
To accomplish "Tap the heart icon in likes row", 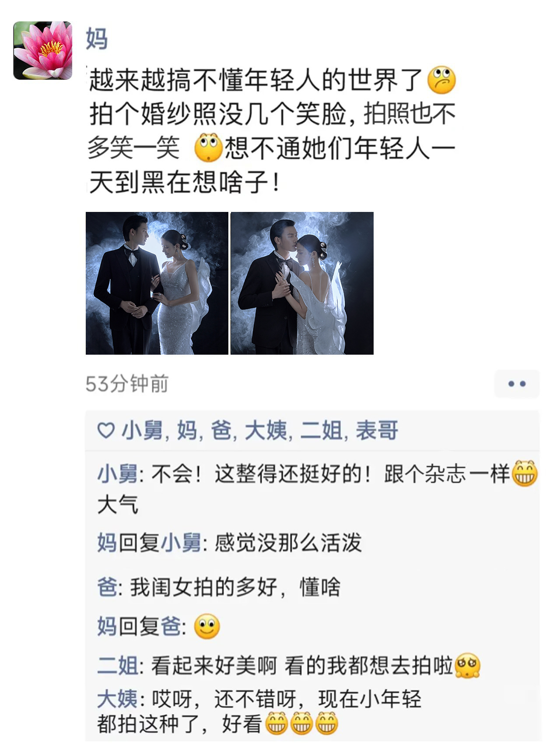I will (x=106, y=430).
